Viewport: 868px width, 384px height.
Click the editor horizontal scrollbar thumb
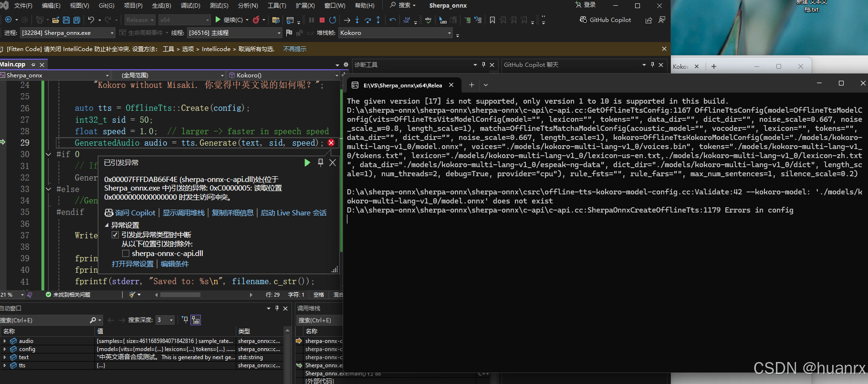(x=180, y=295)
